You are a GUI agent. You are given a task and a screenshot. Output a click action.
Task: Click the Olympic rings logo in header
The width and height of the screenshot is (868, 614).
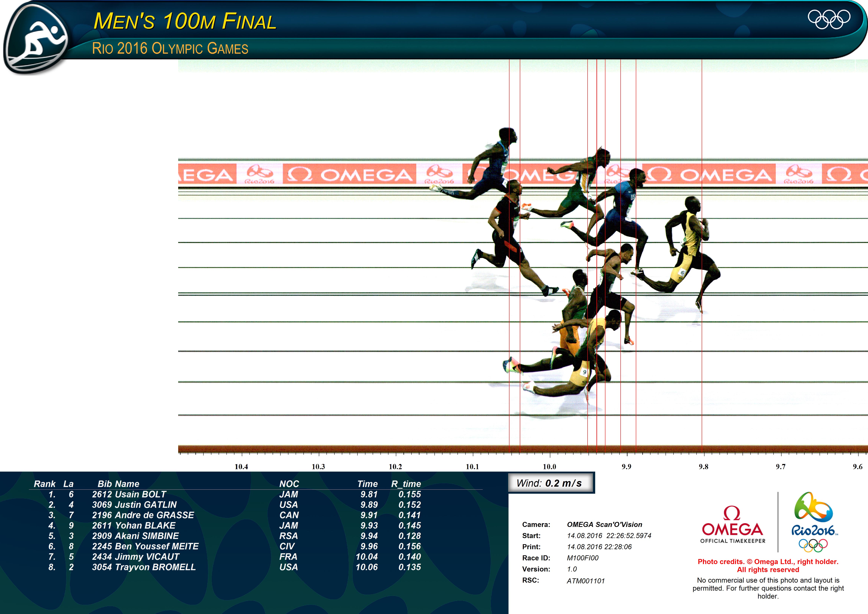tap(829, 19)
